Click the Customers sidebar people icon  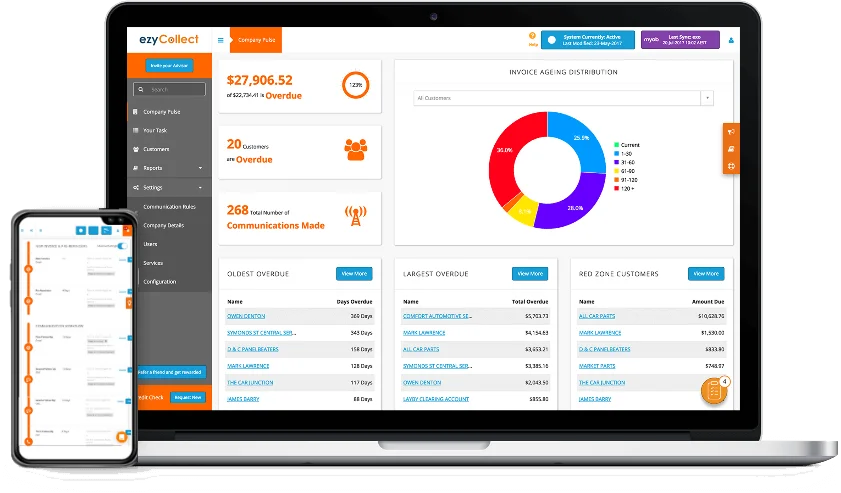(x=136, y=149)
